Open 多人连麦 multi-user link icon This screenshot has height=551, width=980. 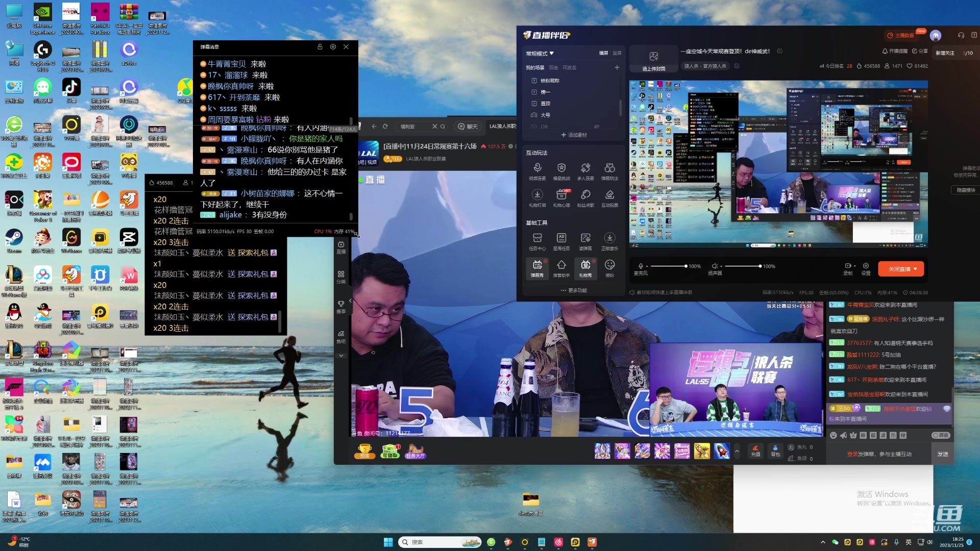click(x=585, y=171)
